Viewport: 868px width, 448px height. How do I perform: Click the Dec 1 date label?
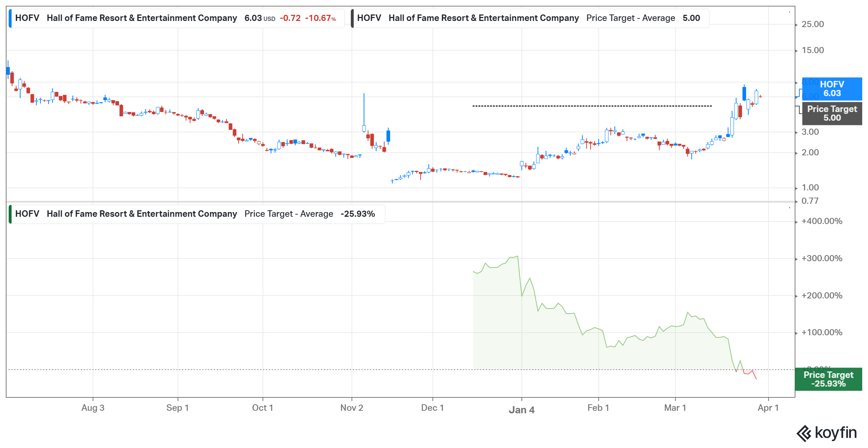click(432, 408)
